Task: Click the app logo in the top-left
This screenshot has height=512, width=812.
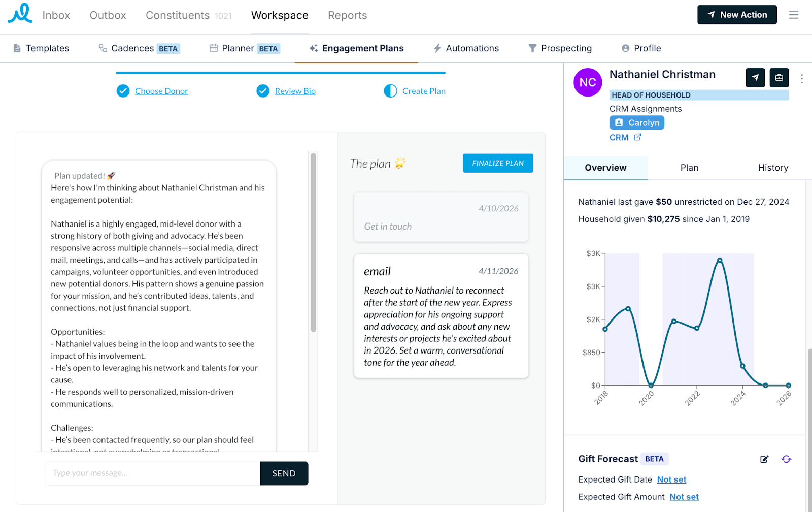Action: click(20, 14)
